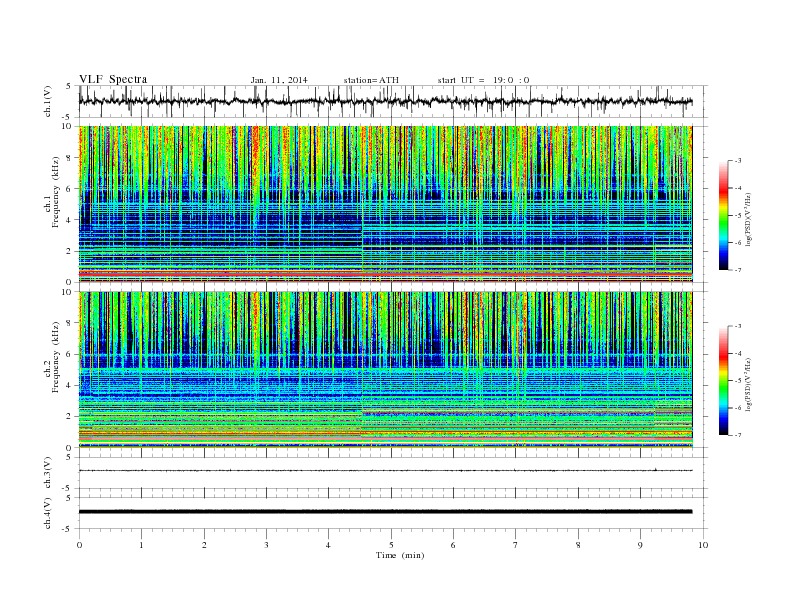Viewport: 792px width, 612px height.
Task: Select the "ch.3(V)" axis label
Action: coord(47,473)
